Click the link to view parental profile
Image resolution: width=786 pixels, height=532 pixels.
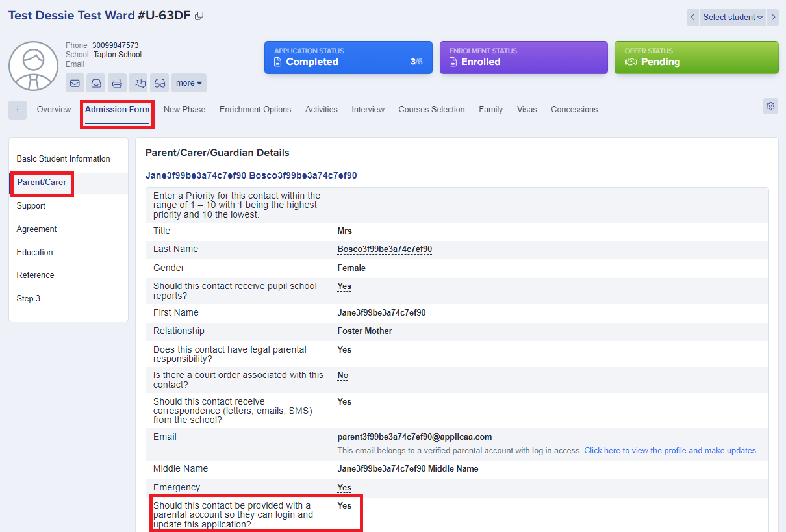(672, 450)
